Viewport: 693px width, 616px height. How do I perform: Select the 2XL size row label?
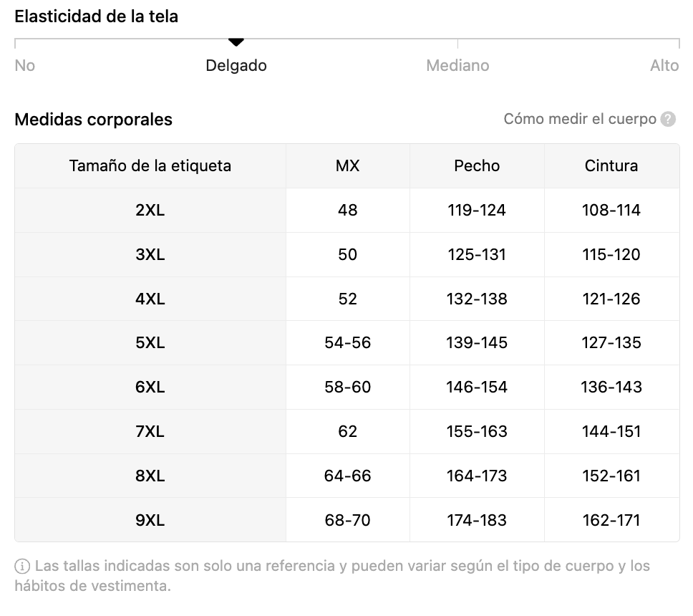tap(150, 211)
